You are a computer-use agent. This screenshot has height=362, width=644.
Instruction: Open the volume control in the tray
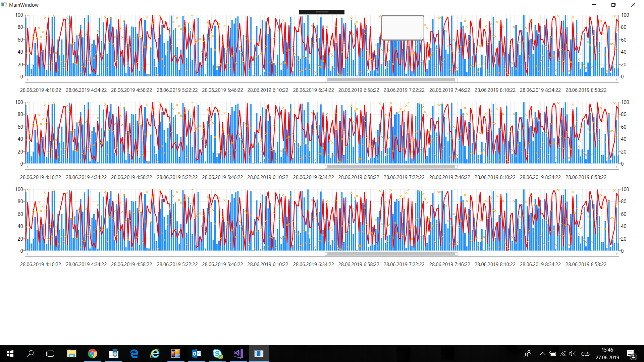click(x=572, y=354)
